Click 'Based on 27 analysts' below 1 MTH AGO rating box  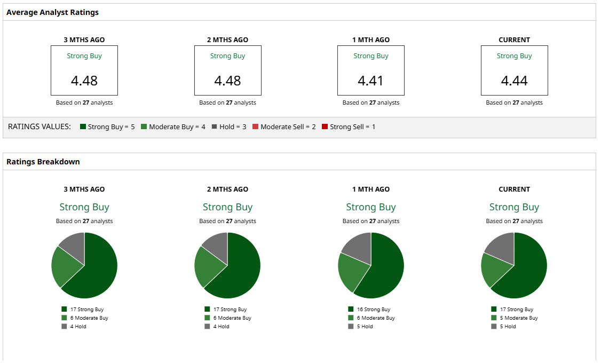(x=371, y=102)
